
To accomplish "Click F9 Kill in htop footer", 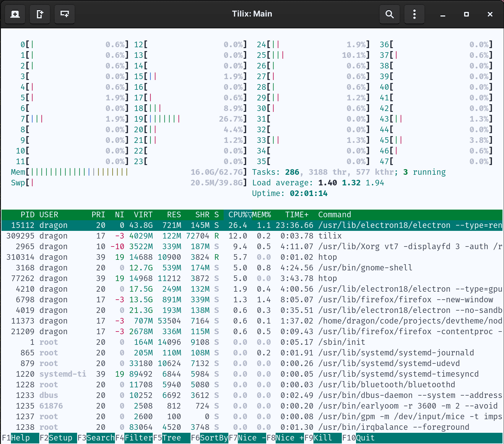I will 323,438.
